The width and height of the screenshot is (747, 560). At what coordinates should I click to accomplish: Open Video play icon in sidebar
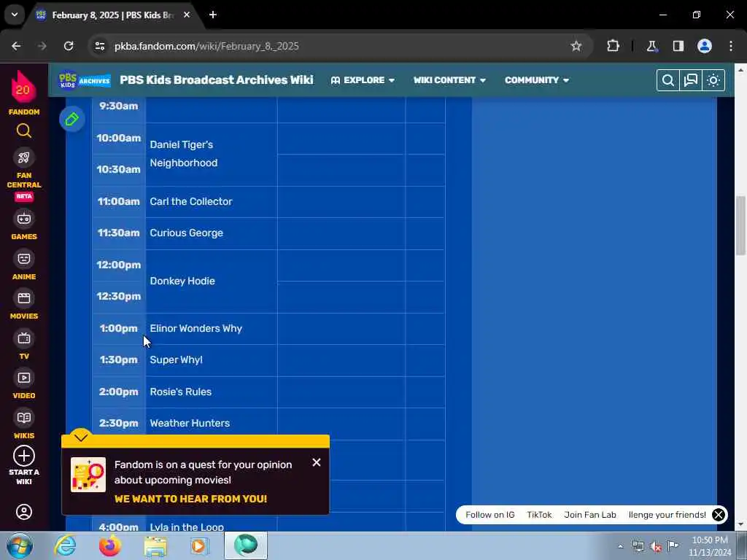pos(24,378)
